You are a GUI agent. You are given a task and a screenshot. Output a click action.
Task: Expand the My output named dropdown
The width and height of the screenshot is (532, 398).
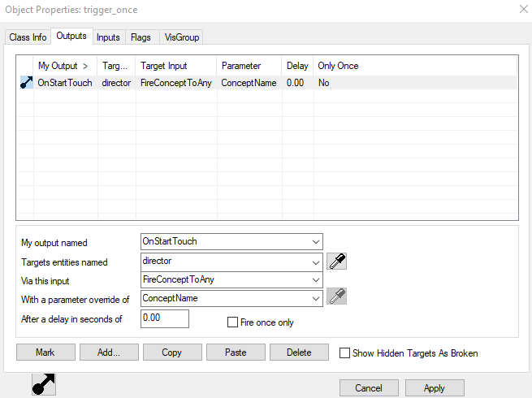coord(315,242)
